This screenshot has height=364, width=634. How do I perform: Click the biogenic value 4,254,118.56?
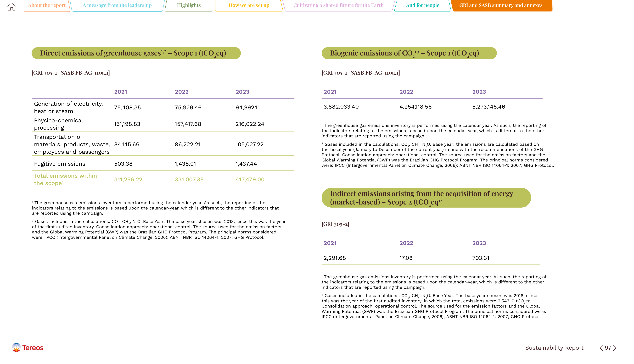(x=415, y=107)
